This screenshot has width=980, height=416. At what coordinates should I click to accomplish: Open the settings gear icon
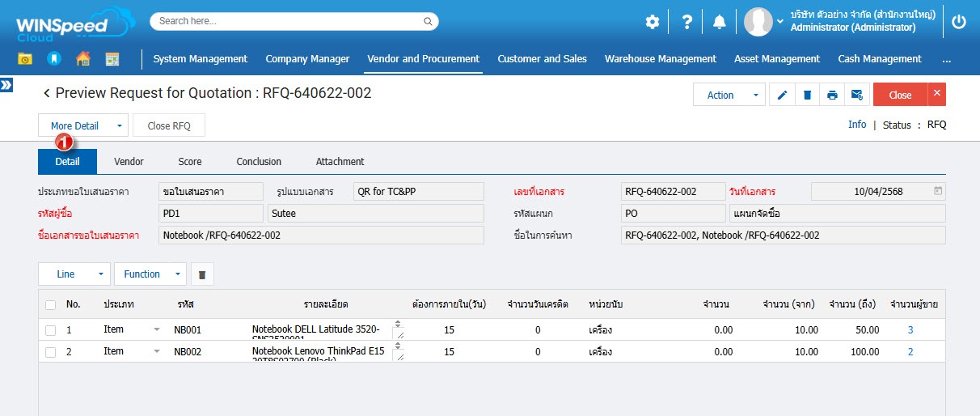click(x=653, y=22)
